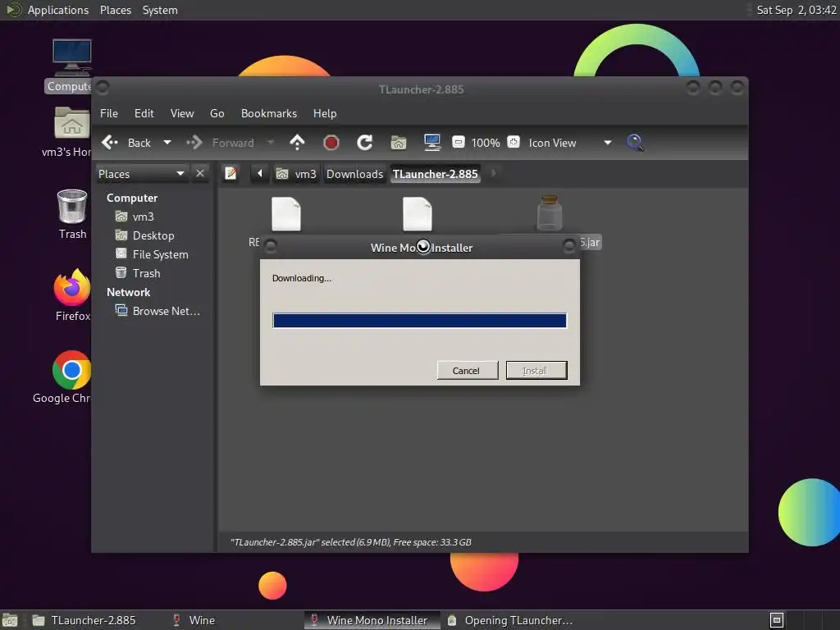840x630 pixels.
Task: Open the Help menu
Action: pyautogui.click(x=325, y=113)
